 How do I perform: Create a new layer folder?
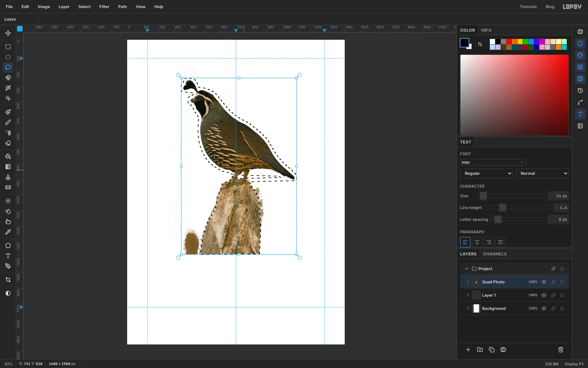480,350
